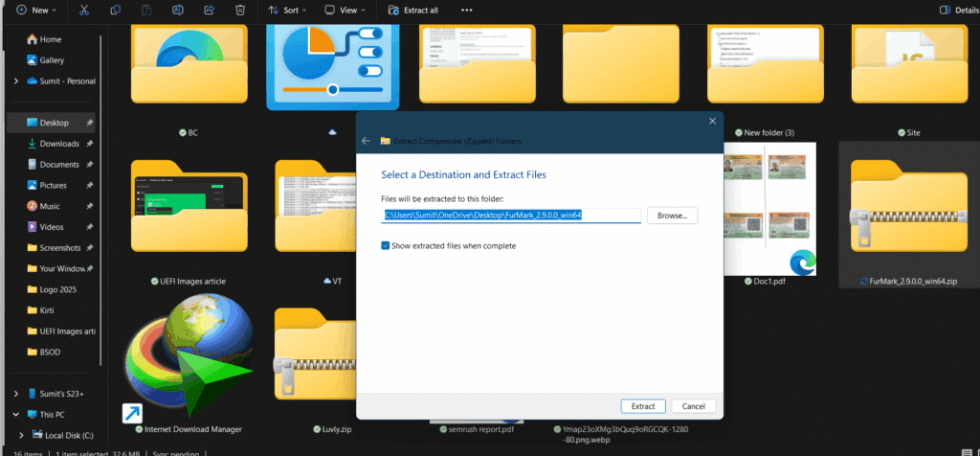Go back using the dialog's back arrow

click(x=366, y=141)
